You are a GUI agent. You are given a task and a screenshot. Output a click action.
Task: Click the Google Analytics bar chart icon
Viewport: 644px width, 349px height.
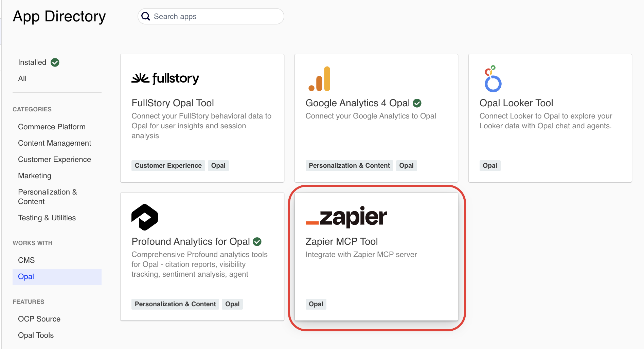point(319,79)
